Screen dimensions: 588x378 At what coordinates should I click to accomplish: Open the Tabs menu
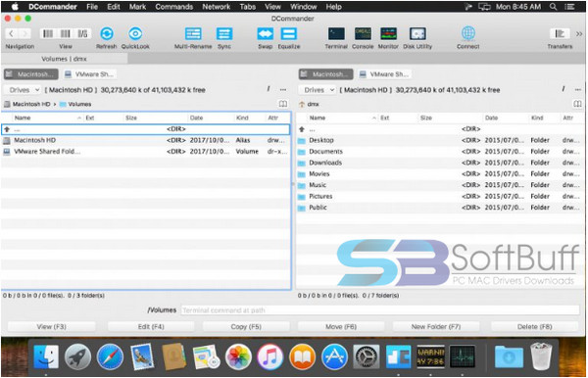[248, 7]
